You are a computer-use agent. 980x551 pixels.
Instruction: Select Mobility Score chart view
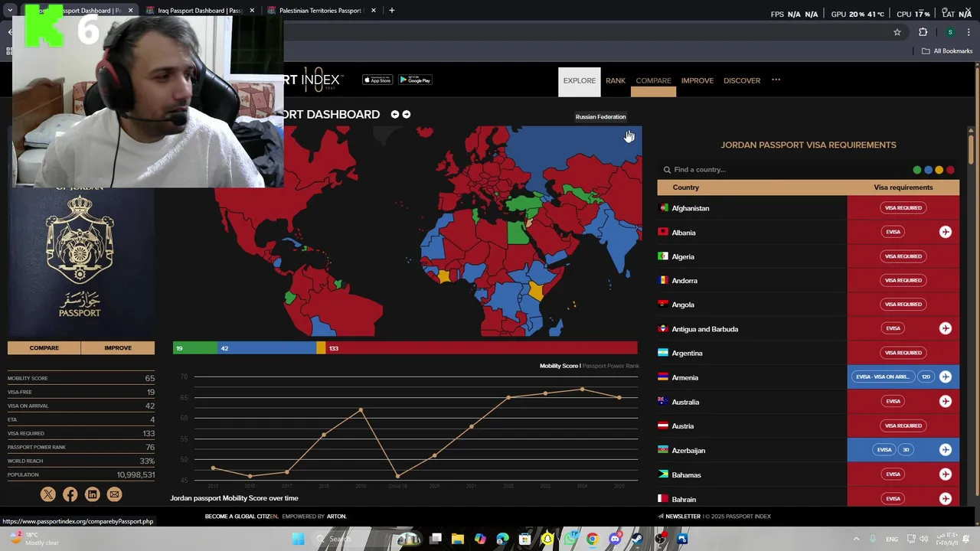[558, 366]
